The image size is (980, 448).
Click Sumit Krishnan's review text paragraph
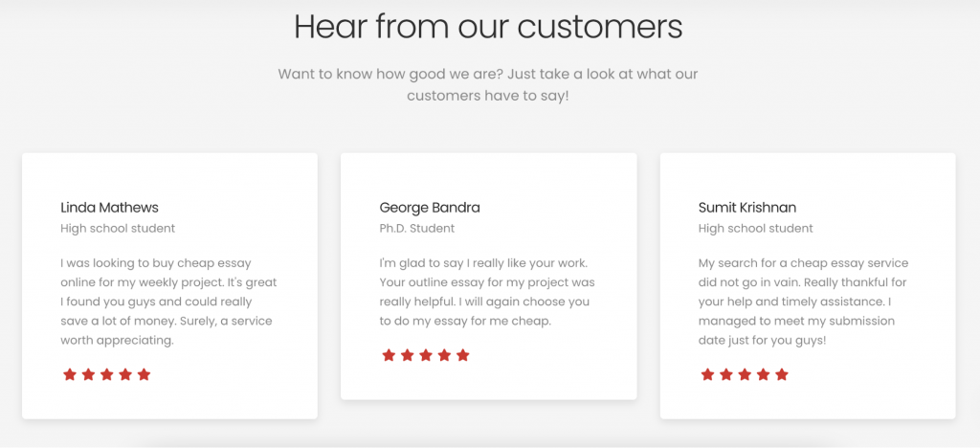click(804, 302)
